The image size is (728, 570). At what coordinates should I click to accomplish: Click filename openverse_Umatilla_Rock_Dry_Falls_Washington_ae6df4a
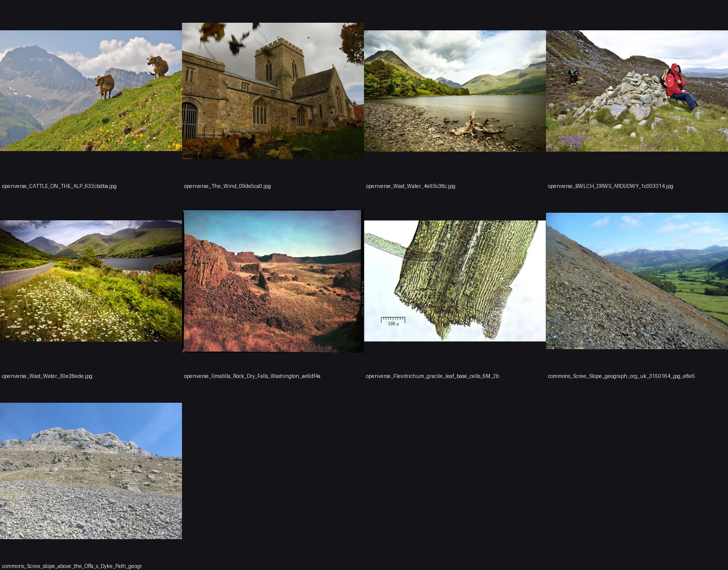[x=252, y=376]
